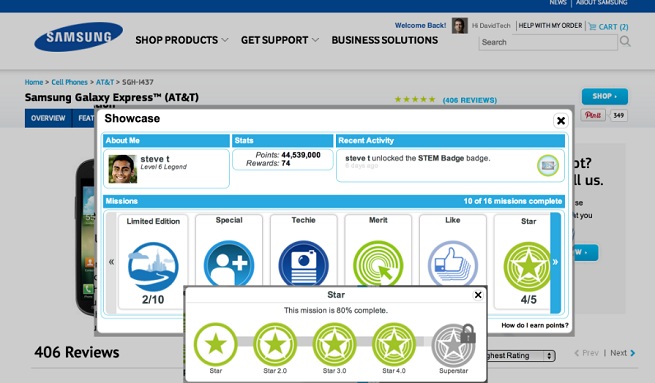
Task: Go to the Home breadcrumb
Action: coord(34,82)
